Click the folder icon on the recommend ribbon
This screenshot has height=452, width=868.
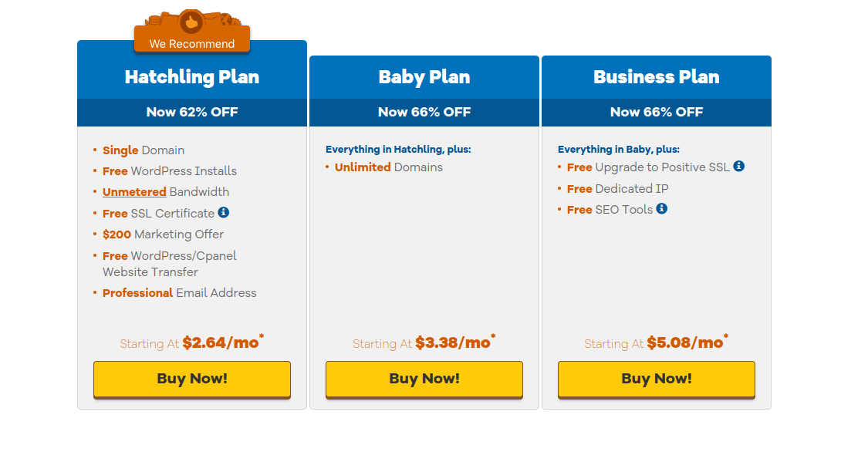[x=168, y=17]
